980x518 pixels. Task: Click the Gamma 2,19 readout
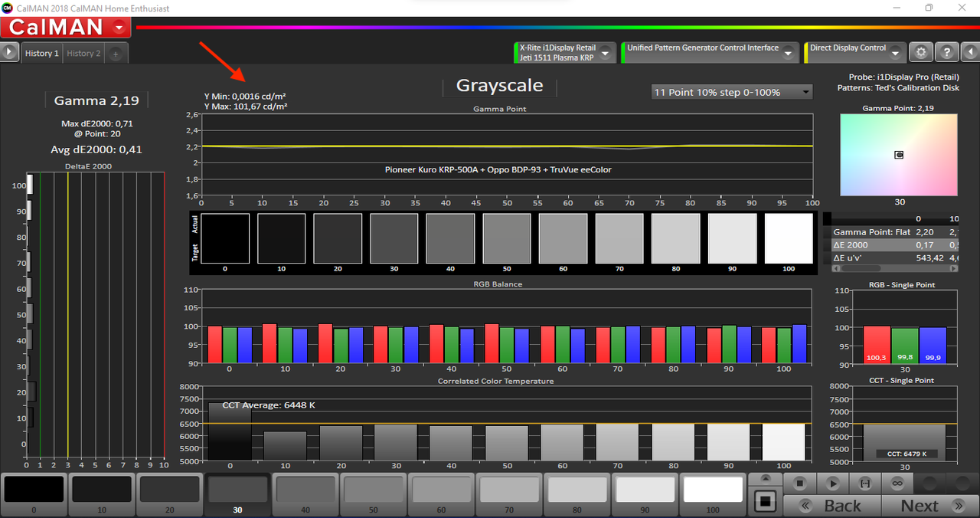point(96,100)
